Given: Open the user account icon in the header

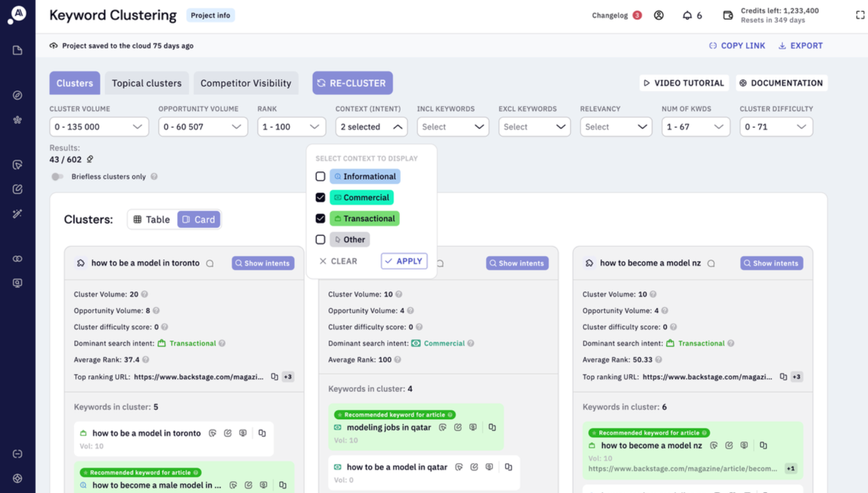Looking at the screenshot, I should coord(658,15).
